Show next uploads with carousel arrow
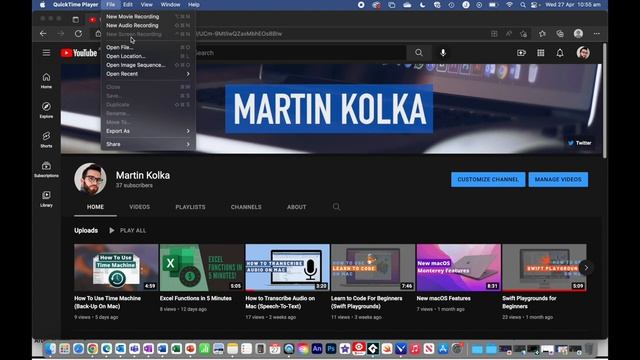The height and width of the screenshot is (360, 640). [586, 268]
